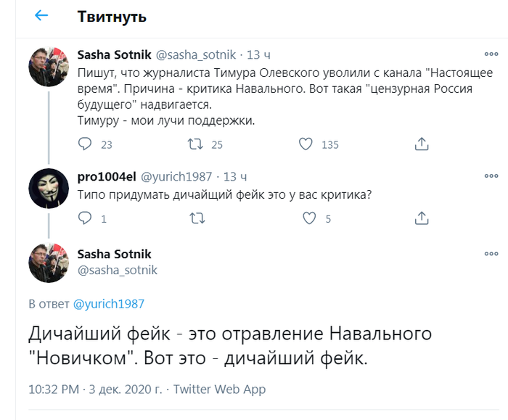Retweet pro1004el's reply
This screenshot has height=420, width=508.
pos(197,218)
